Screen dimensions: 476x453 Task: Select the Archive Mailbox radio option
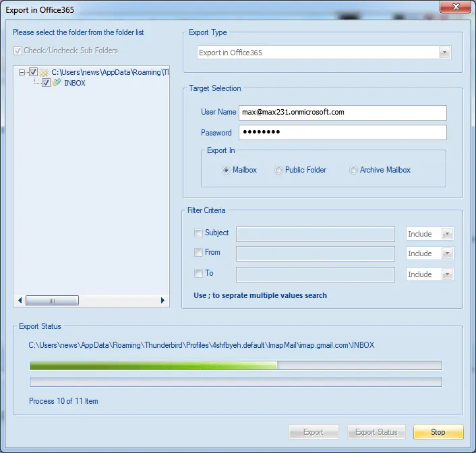tap(353, 170)
